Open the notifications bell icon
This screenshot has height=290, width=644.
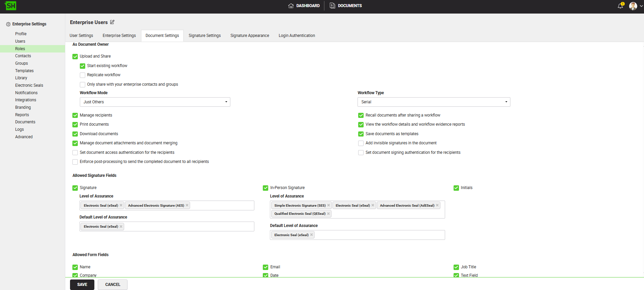620,6
